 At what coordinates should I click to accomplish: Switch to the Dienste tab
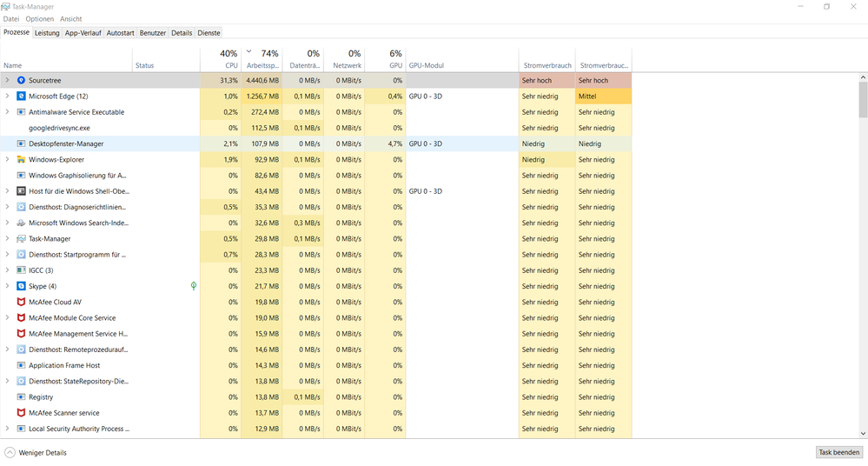point(209,33)
